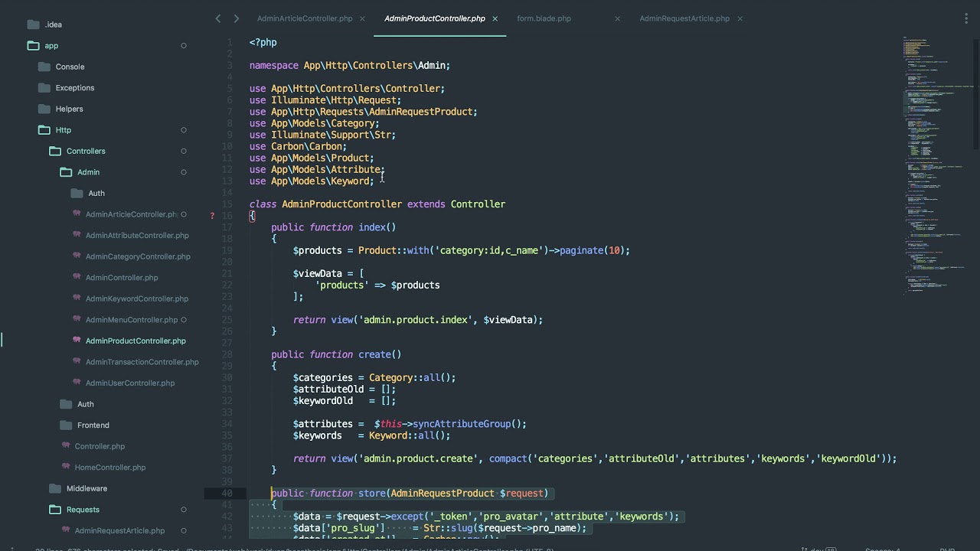
Task: Click line number 40 in the gutter
Action: click(x=227, y=493)
